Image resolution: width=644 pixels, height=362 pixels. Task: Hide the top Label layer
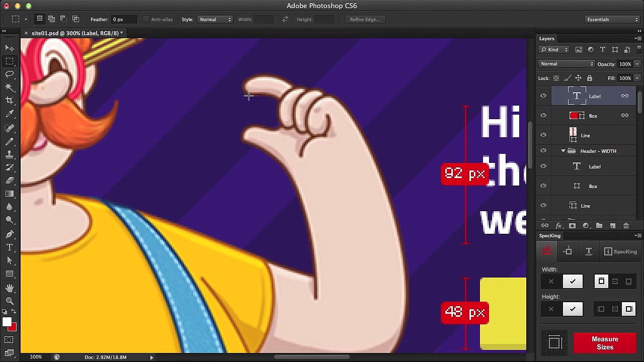pos(543,96)
